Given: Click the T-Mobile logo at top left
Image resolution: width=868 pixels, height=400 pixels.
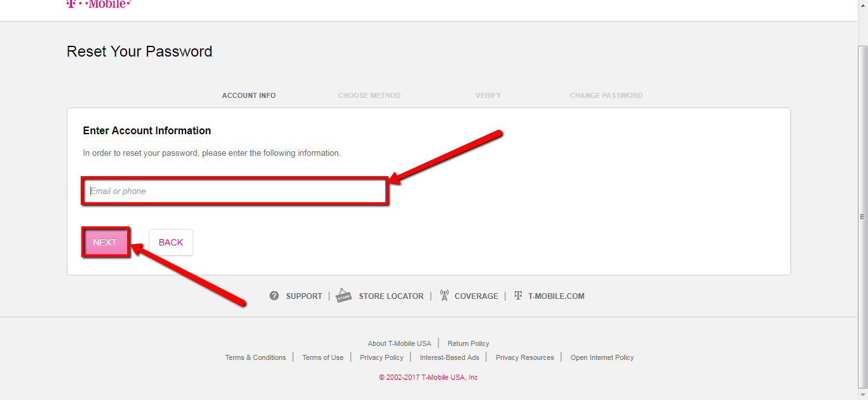Looking at the screenshot, I should tap(98, 4).
